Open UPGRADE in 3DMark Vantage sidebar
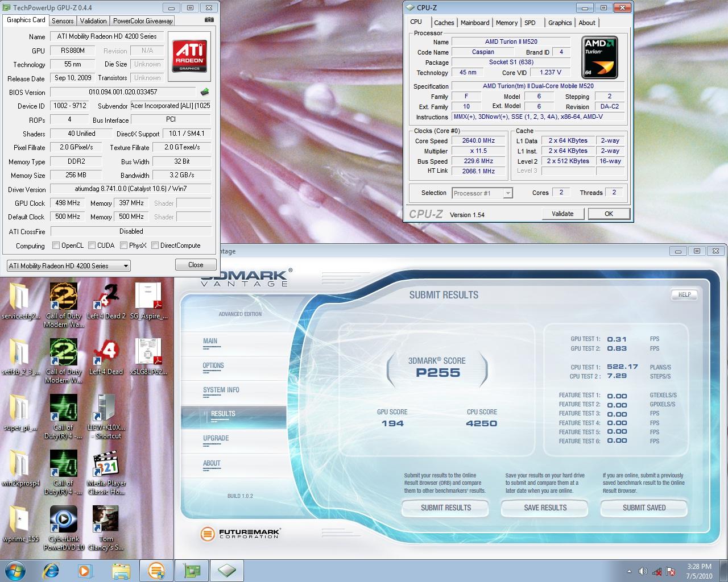 [x=216, y=438]
